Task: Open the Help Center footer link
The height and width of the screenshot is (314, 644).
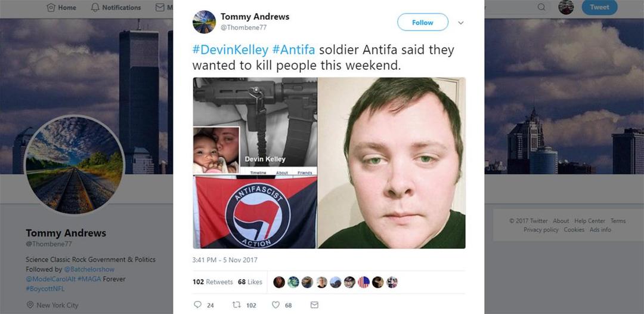Action: (590, 221)
